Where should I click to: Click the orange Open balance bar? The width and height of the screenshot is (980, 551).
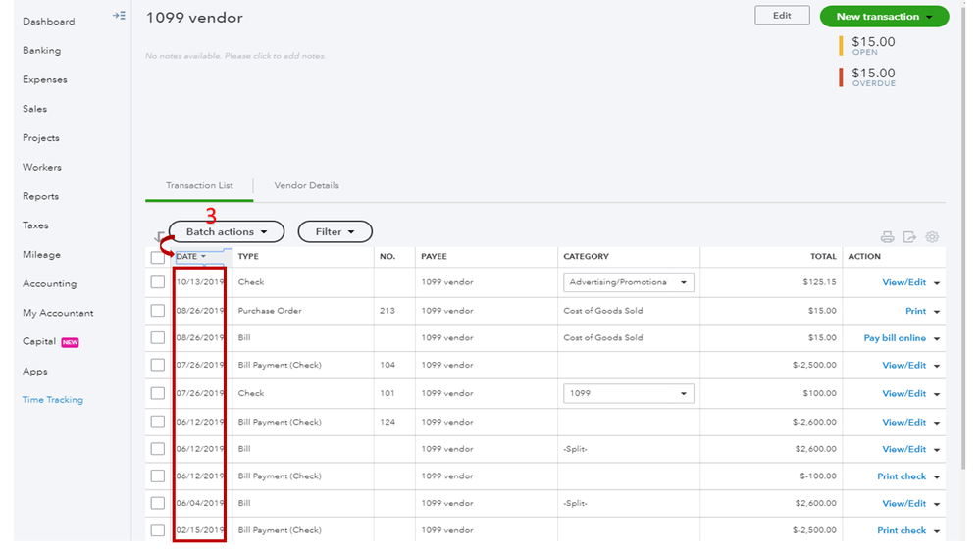point(841,45)
